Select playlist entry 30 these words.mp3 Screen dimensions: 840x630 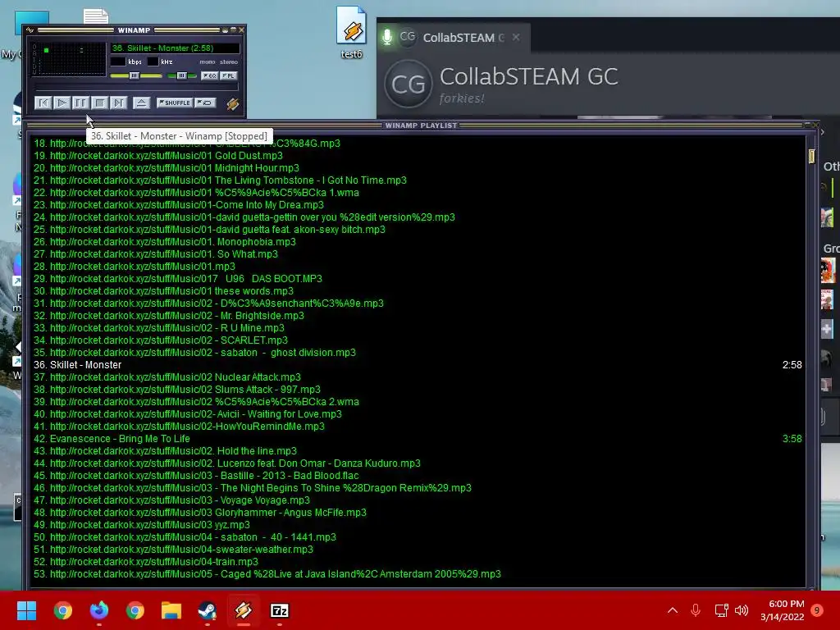pos(418,291)
